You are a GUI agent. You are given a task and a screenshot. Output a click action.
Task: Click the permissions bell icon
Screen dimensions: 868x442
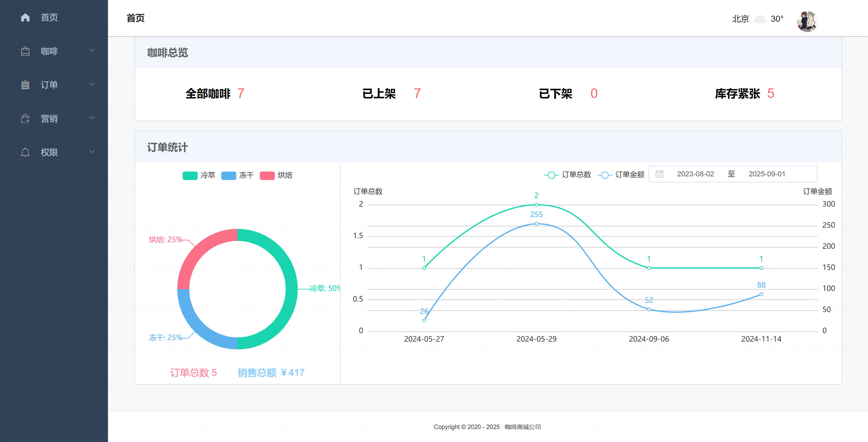point(25,152)
